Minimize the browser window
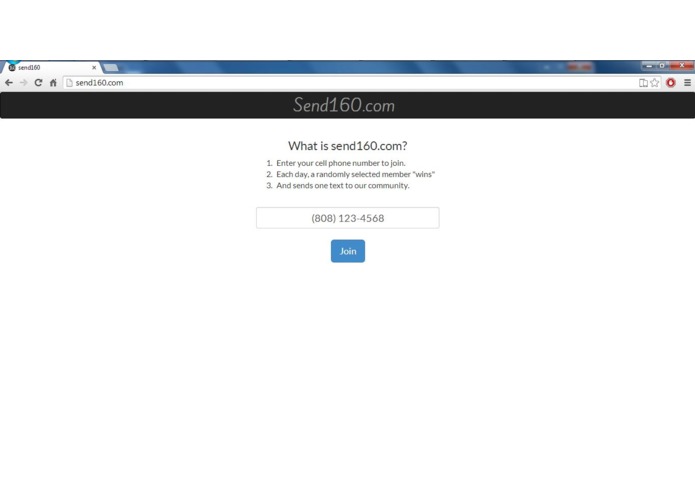Image resolution: width=695 pixels, height=494 pixels. [649, 66]
